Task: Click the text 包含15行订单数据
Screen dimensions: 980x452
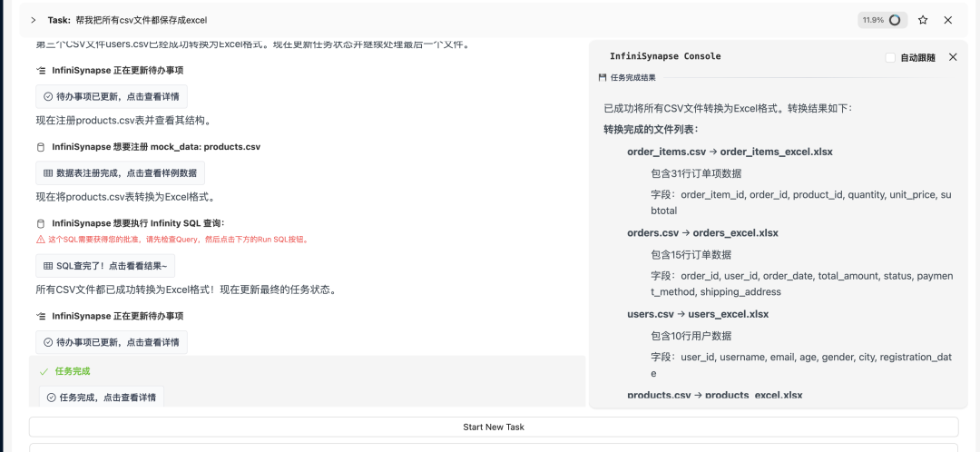Action: 691,255
